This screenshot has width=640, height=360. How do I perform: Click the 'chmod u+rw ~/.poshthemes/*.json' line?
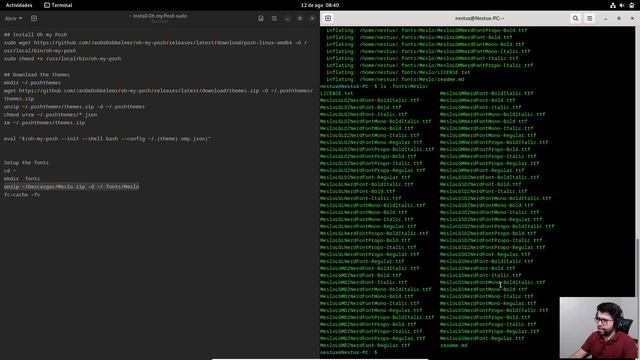coord(51,115)
